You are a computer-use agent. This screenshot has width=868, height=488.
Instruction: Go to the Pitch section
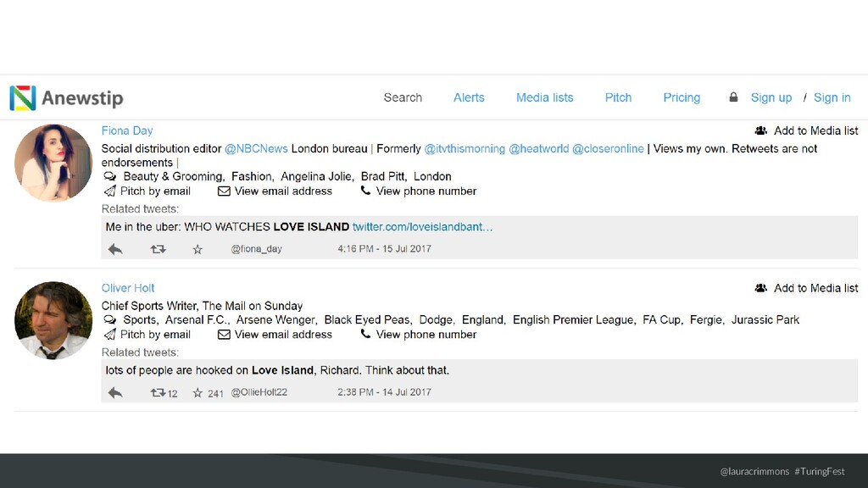[x=618, y=97]
